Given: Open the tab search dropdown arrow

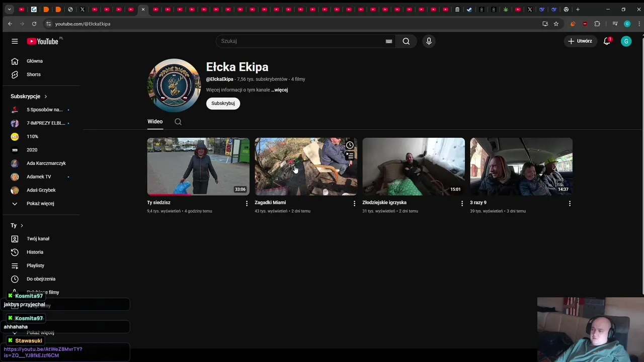Looking at the screenshot, I should tap(9, 9).
